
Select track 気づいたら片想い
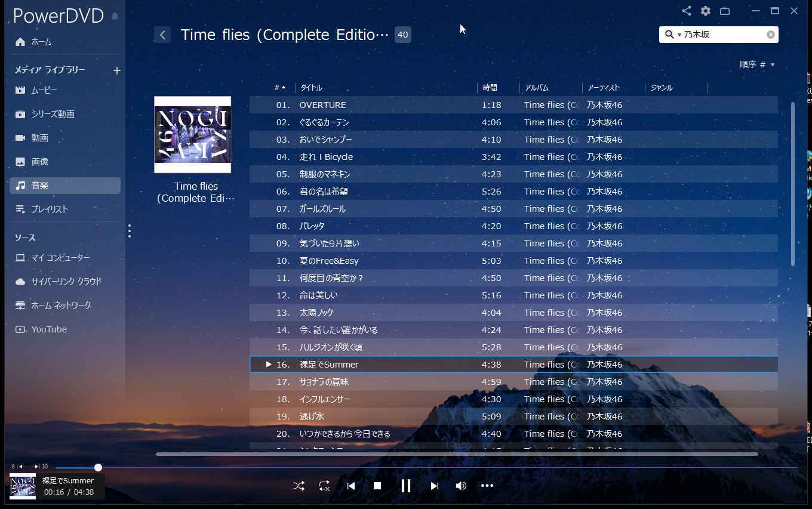[x=513, y=243]
